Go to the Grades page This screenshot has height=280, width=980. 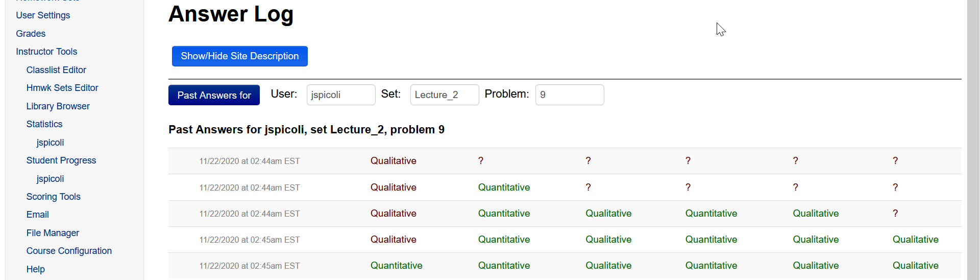(31, 34)
